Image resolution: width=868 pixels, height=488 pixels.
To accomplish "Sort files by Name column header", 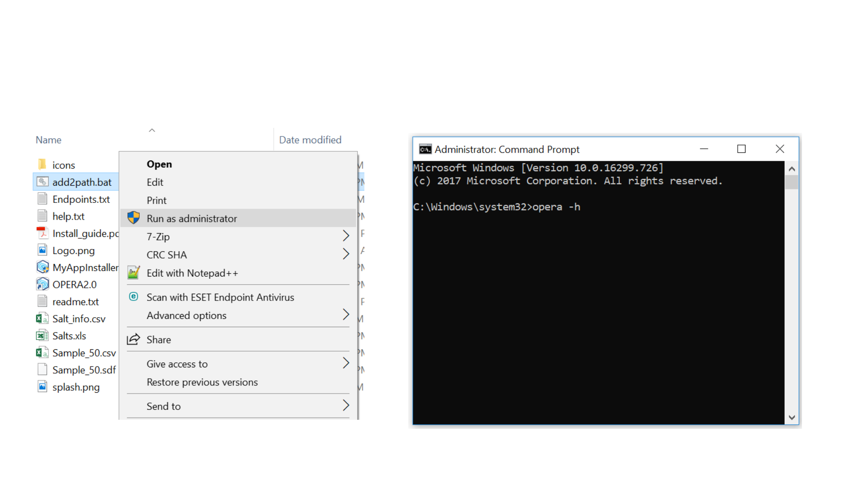I will click(x=48, y=140).
